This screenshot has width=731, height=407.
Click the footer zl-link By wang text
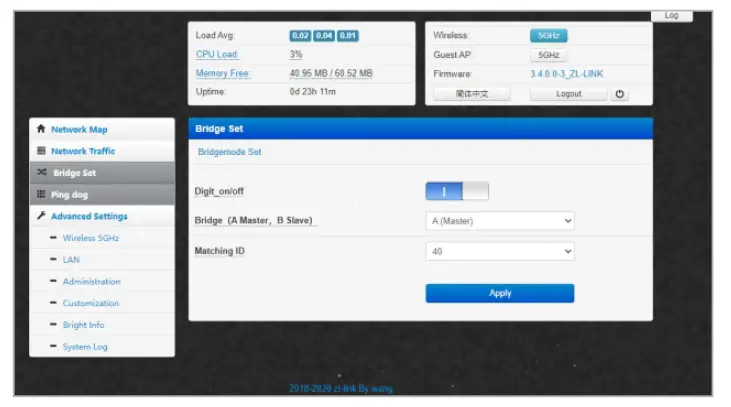pos(341,388)
